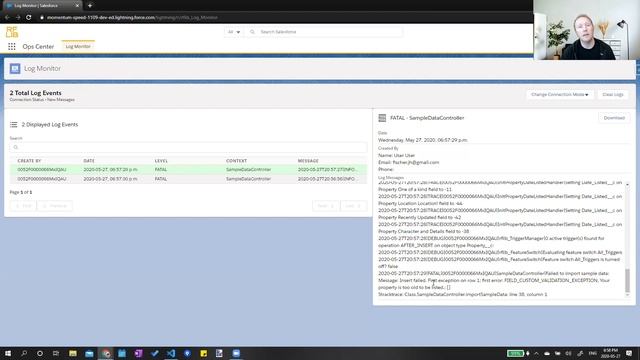Viewport: 640px width, 360px height.
Task: Open Change Connection Mode dropdown
Action: pos(560,95)
